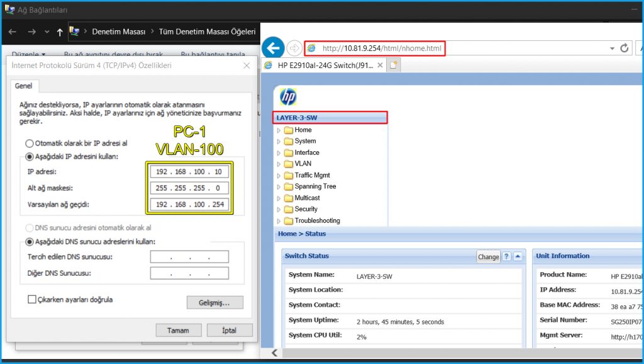Open the address bar history dropdown arrow
The height and width of the screenshot is (364, 644).
tap(612, 48)
